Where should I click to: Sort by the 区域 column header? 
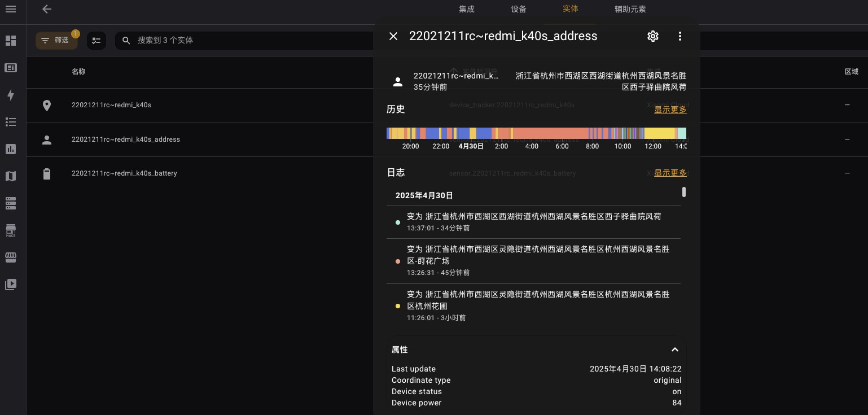pyautogui.click(x=851, y=72)
